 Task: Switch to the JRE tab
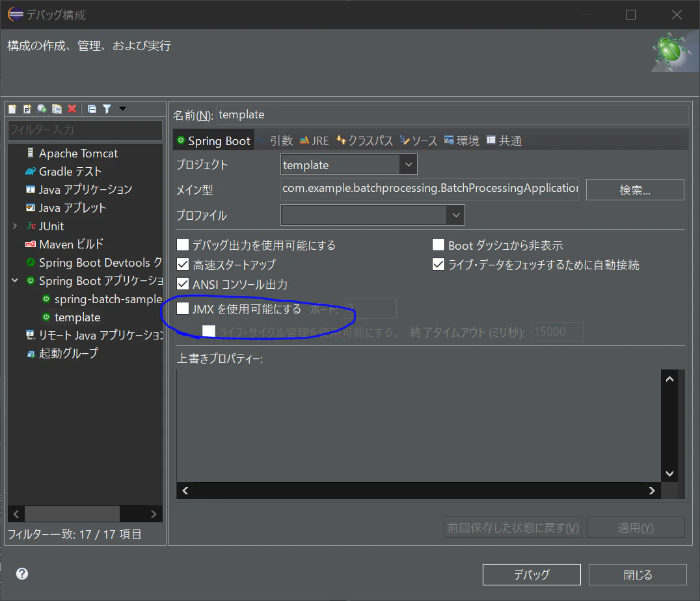[314, 140]
